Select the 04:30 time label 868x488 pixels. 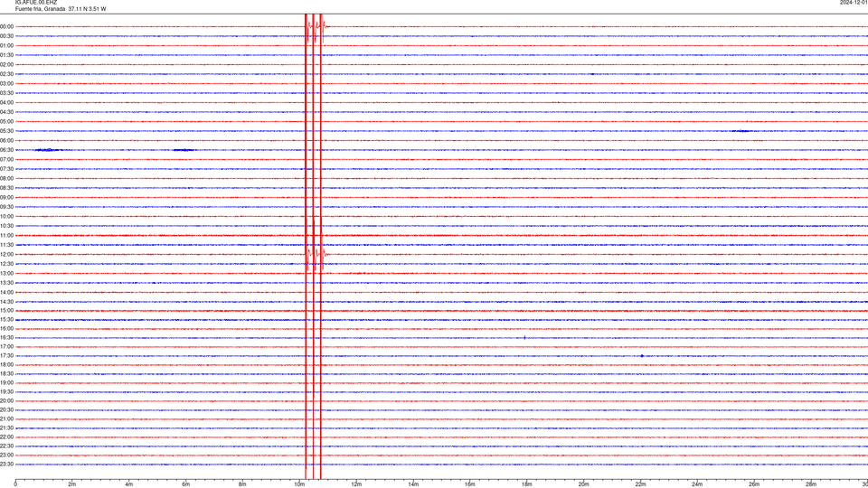coord(6,112)
